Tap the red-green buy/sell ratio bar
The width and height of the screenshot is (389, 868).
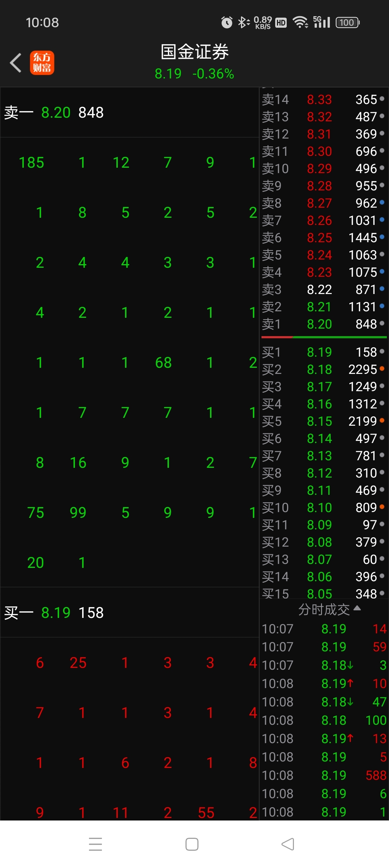coord(324,337)
